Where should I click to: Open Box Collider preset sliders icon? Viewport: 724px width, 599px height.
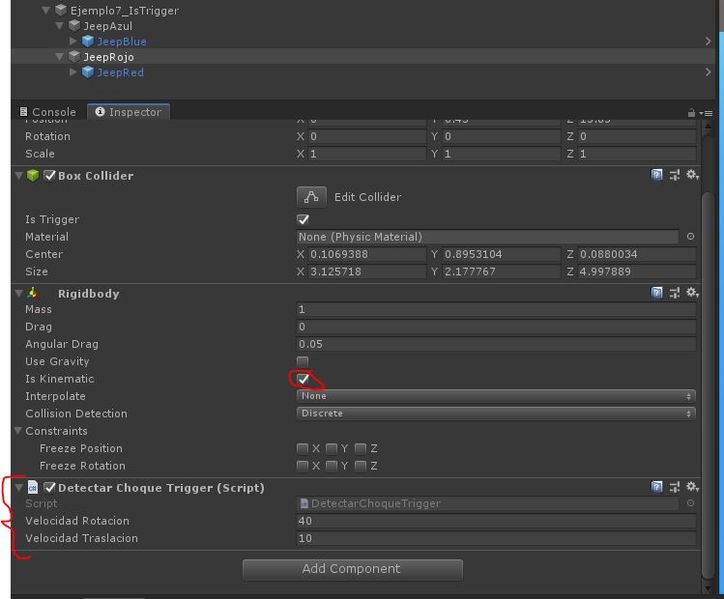674,175
